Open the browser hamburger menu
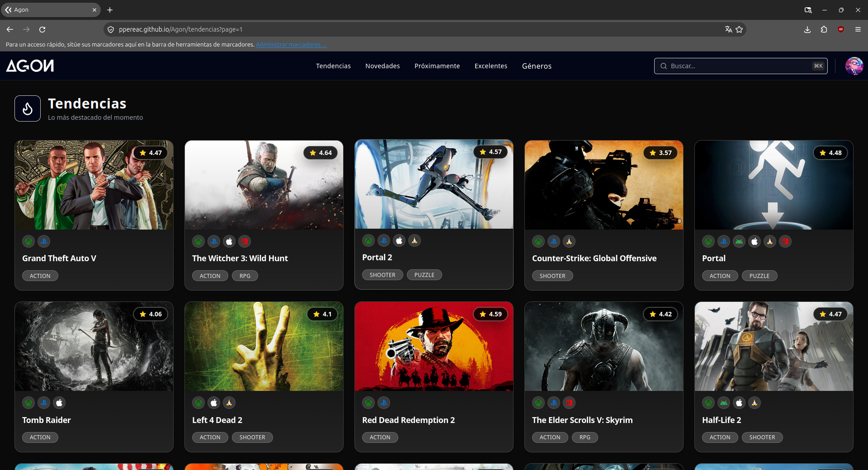868x470 pixels. tap(858, 29)
